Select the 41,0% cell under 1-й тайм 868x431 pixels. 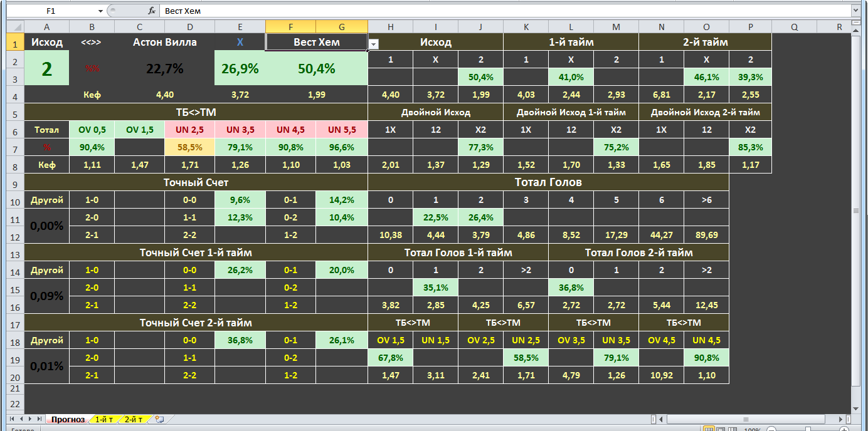pos(571,77)
